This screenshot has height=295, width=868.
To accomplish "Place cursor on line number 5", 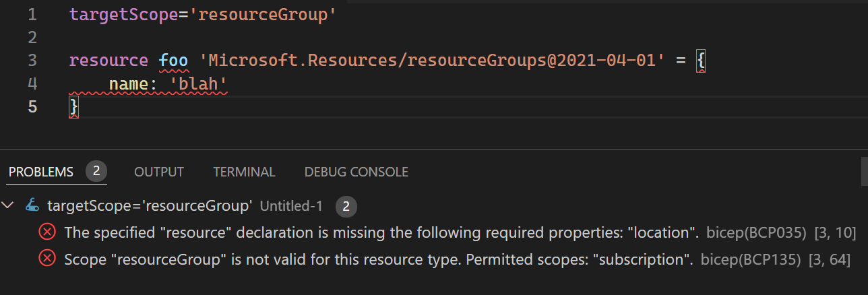I will [x=34, y=106].
